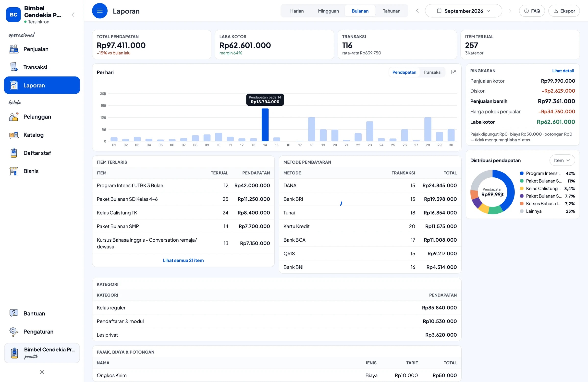The height and width of the screenshot is (382, 588).
Task: Click the chart bar for day 28
Action: (x=428, y=129)
